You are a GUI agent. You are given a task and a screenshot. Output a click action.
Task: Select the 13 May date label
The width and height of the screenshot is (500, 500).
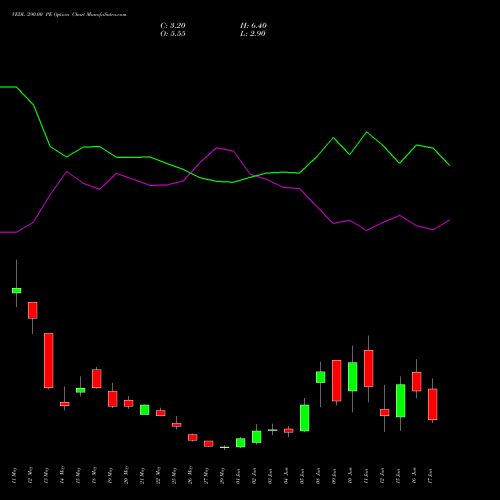pos(46,476)
